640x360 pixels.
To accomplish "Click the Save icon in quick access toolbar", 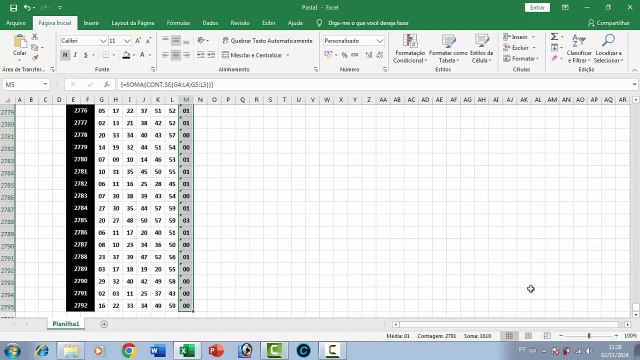I will tap(13, 8).
